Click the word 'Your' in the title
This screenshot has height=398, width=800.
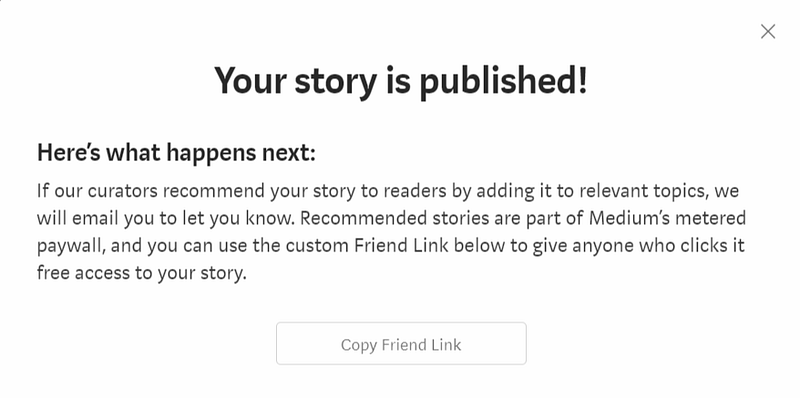(x=251, y=82)
